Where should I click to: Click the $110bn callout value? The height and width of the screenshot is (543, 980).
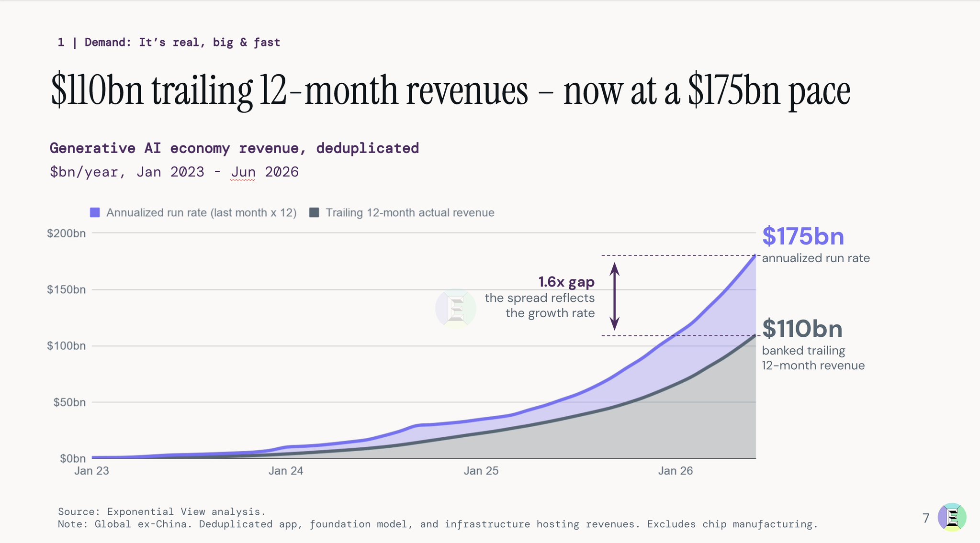pyautogui.click(x=802, y=329)
